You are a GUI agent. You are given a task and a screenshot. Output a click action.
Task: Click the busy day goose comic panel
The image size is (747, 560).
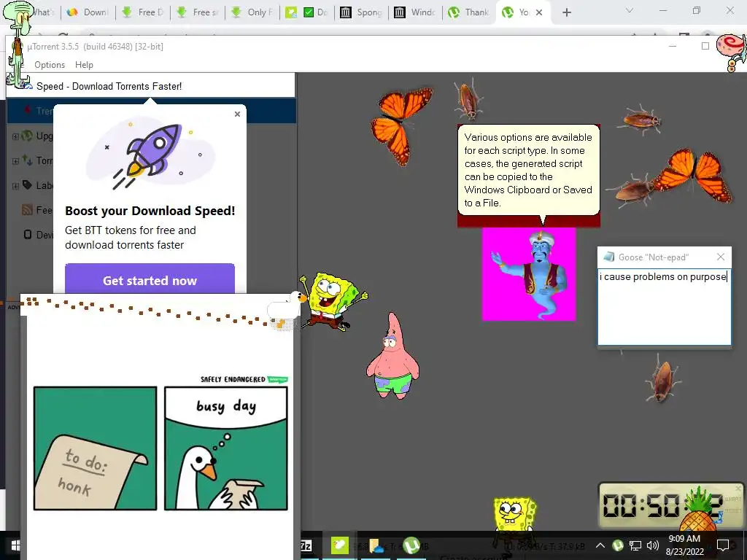point(226,448)
